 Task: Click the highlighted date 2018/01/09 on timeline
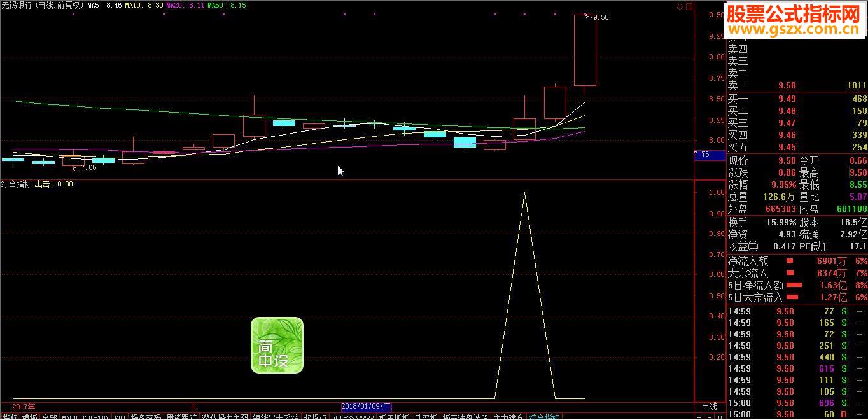tap(366, 406)
